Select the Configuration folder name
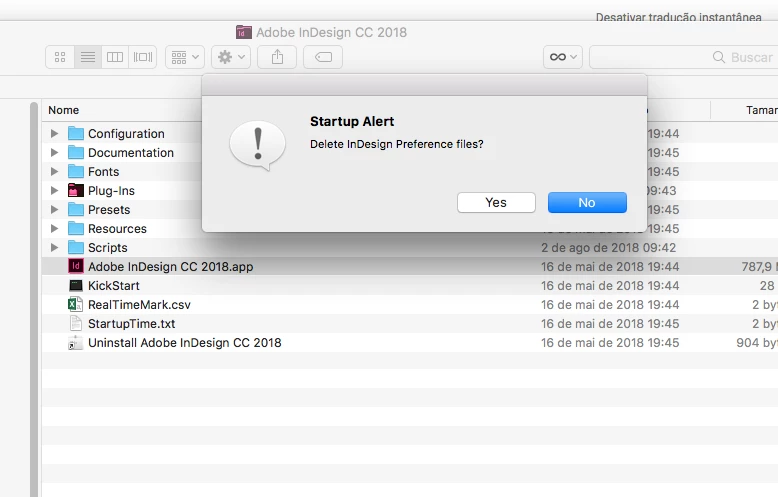 126,134
